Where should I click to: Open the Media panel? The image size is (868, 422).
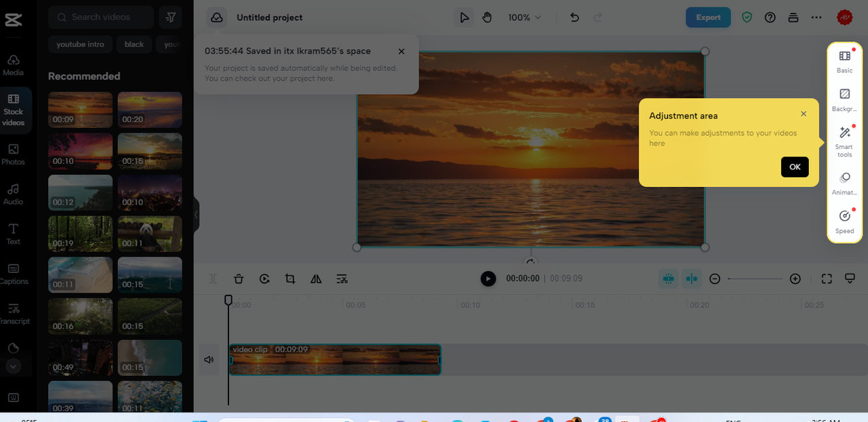pos(13,65)
